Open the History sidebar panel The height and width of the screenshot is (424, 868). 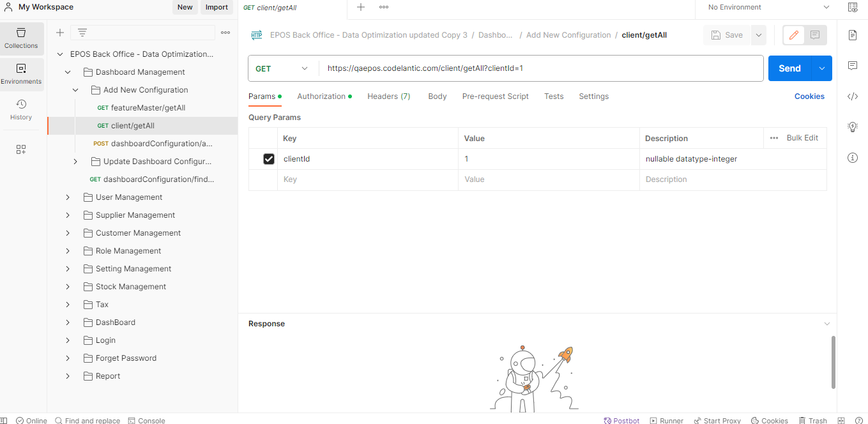[x=22, y=109]
